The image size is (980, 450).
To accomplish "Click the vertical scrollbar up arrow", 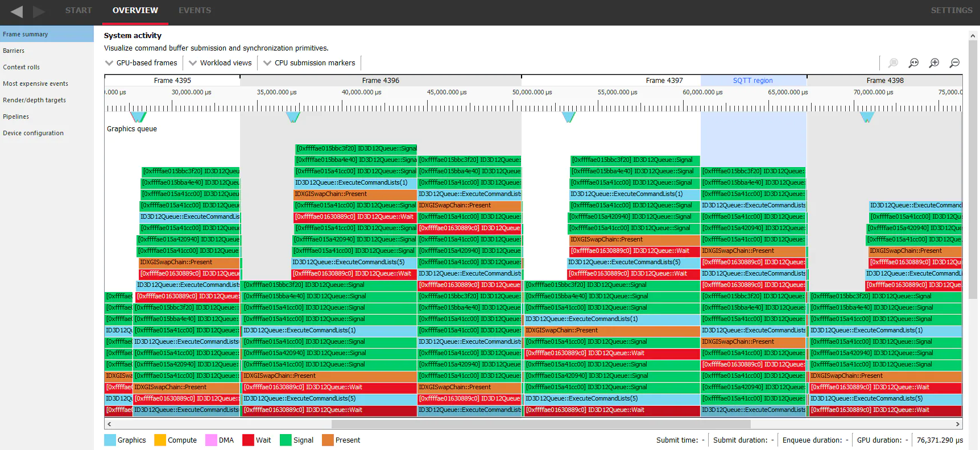I will tap(973, 36).
